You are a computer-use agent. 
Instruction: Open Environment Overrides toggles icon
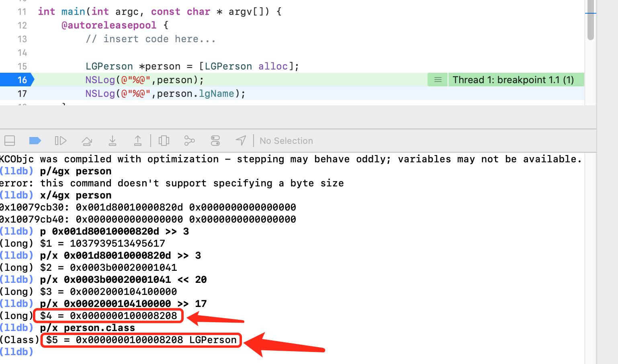tap(215, 141)
